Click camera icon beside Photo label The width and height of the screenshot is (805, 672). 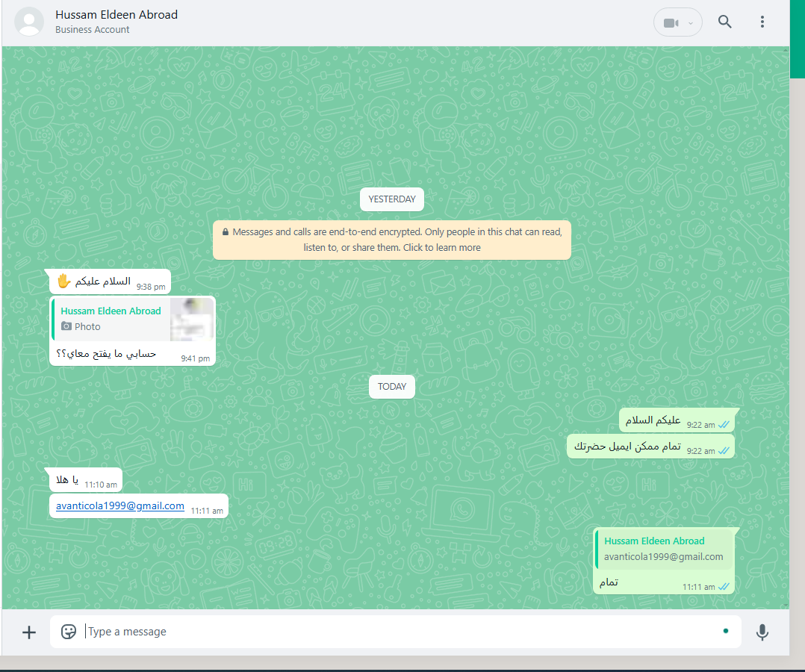click(x=66, y=326)
